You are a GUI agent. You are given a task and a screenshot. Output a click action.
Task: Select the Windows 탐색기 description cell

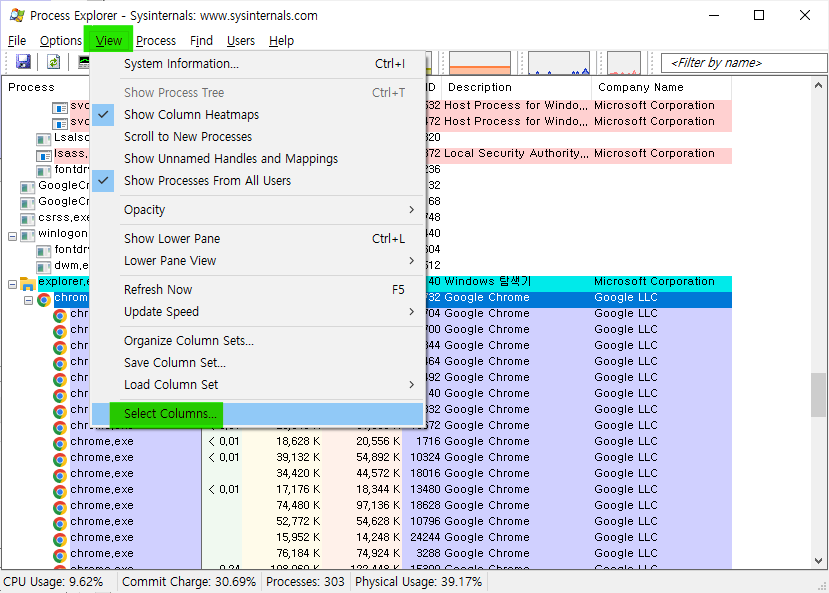pyautogui.click(x=487, y=282)
